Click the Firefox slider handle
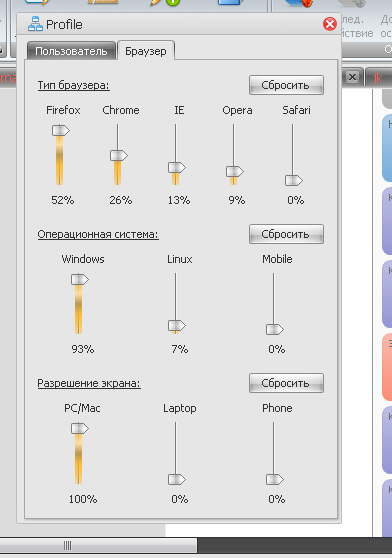The width and height of the screenshot is (392, 558). (61, 131)
